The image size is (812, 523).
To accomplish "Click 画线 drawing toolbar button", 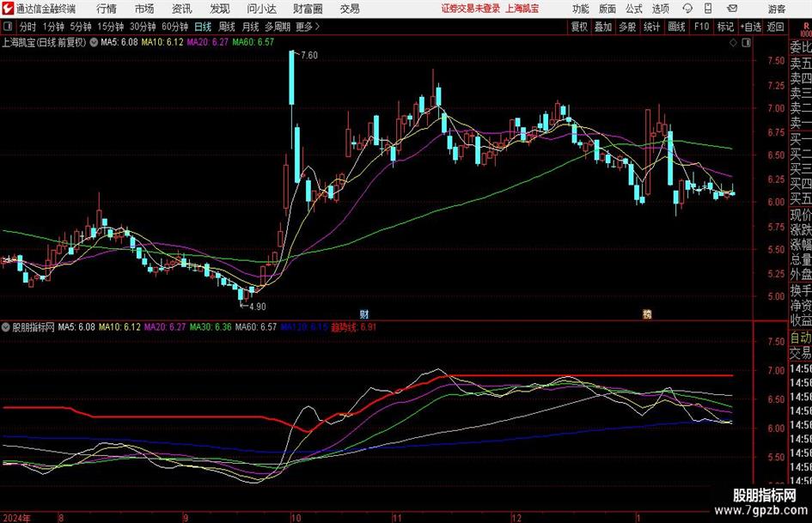I will pyautogui.click(x=677, y=27).
